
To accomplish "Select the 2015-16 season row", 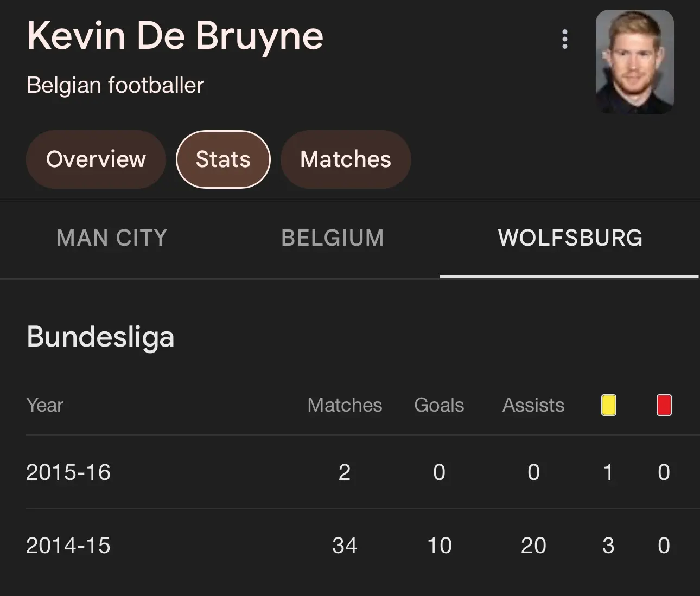I will pos(362,472).
